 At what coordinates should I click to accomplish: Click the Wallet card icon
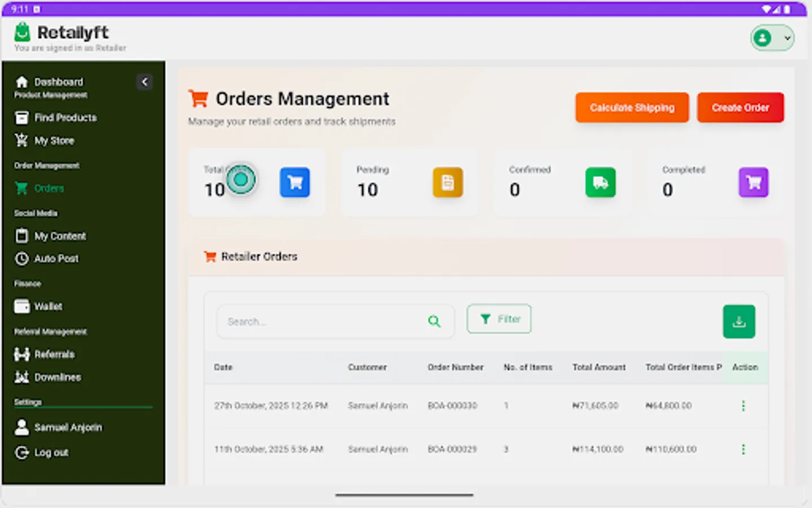click(21, 306)
